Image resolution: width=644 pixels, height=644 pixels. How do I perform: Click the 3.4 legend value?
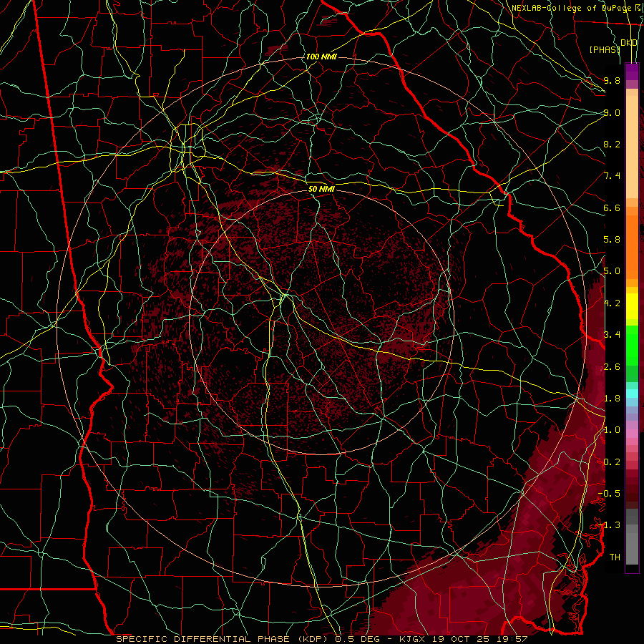coord(612,335)
